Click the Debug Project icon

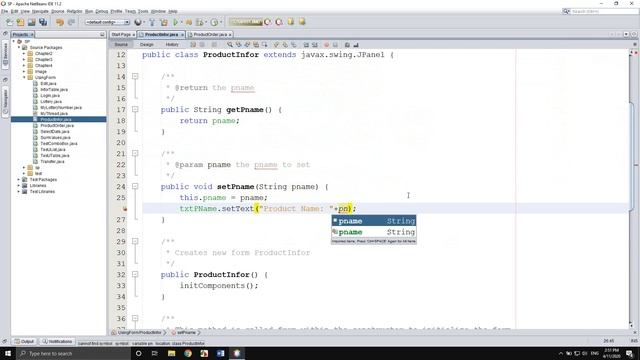pos(189,22)
